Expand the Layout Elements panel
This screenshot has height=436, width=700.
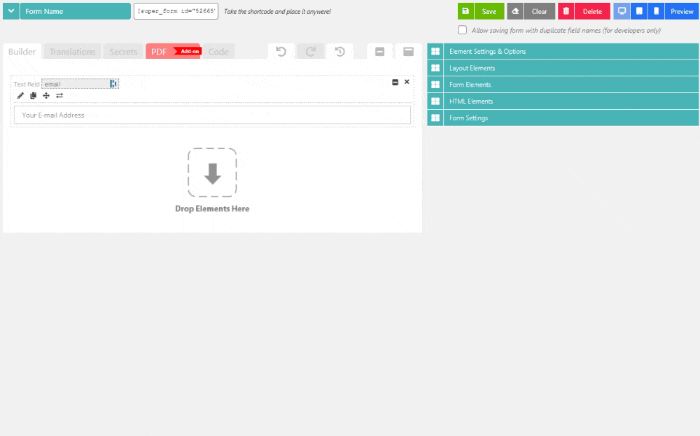[x=563, y=68]
